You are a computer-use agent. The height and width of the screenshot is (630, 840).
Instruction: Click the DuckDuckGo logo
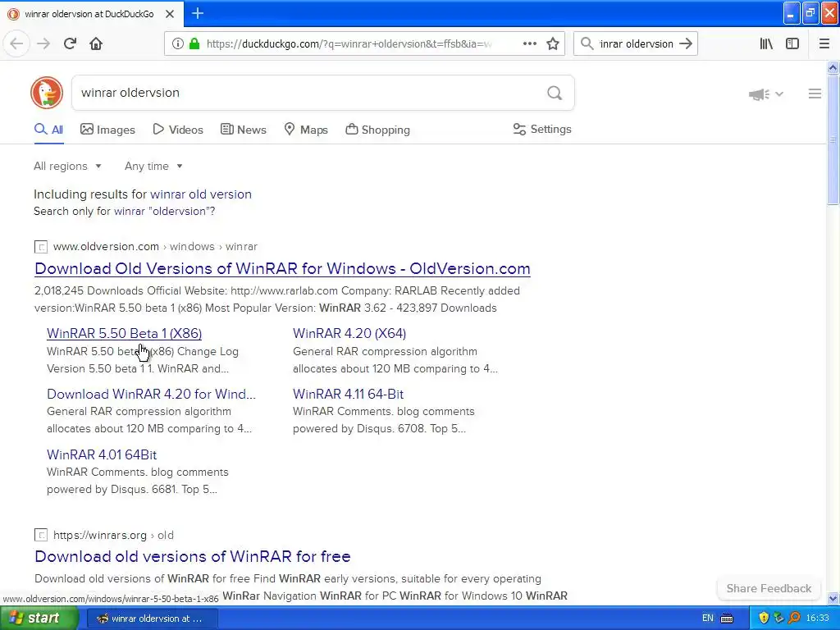[x=47, y=93]
